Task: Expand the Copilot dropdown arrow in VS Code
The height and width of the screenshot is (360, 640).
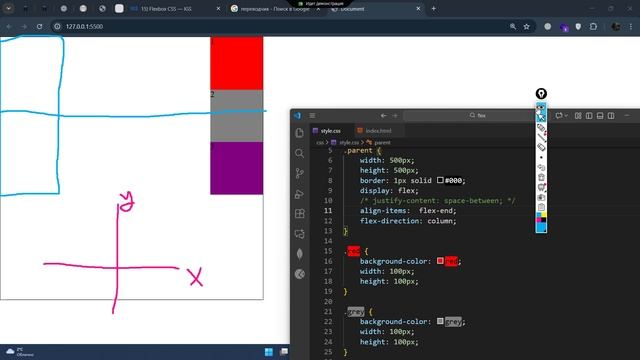Action: [566, 116]
